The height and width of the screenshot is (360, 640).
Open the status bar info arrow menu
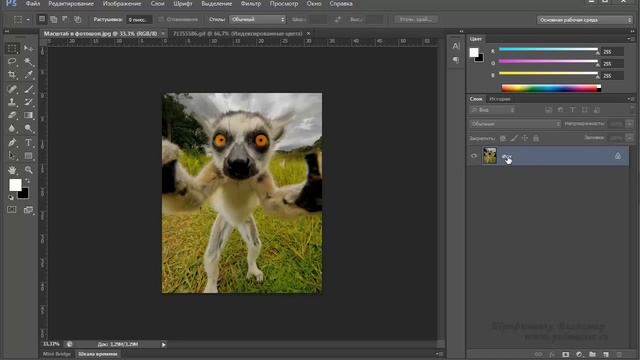[163, 344]
